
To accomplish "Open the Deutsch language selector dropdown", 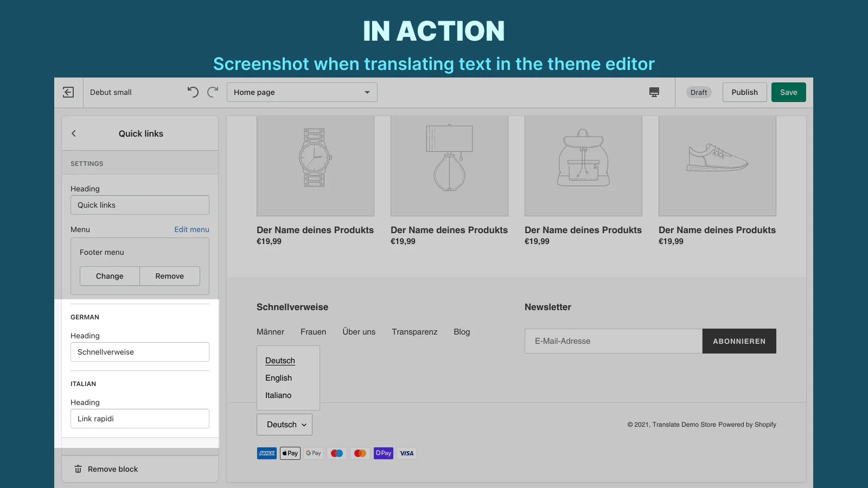I will (284, 425).
